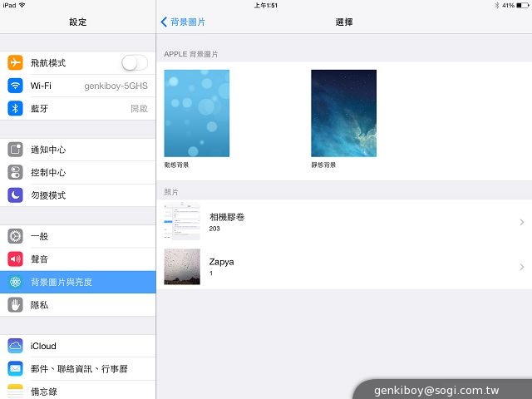Tap the Wallpaper & Brightness flower icon
The image size is (532, 399).
pos(15,282)
